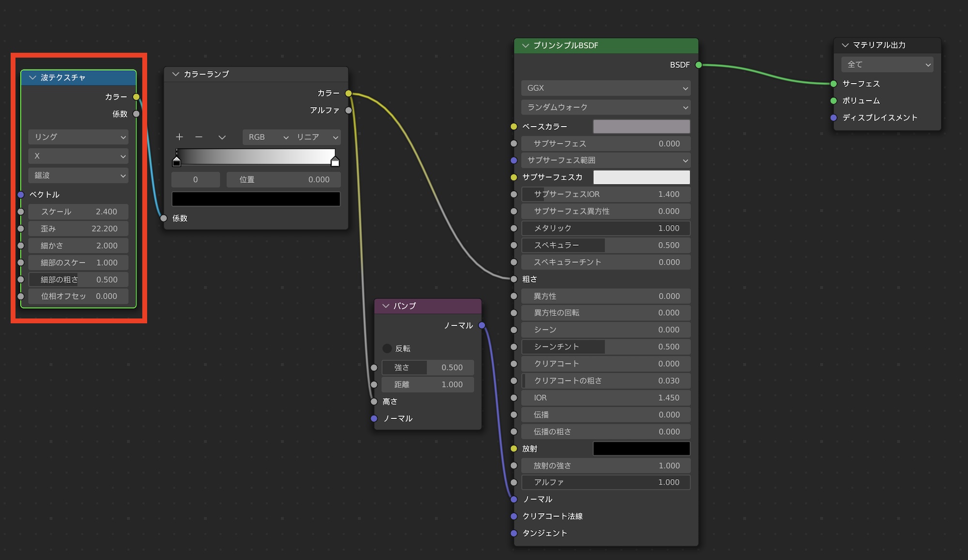Open the GGX distribution dropdown
The image size is (968, 560).
[605, 88]
